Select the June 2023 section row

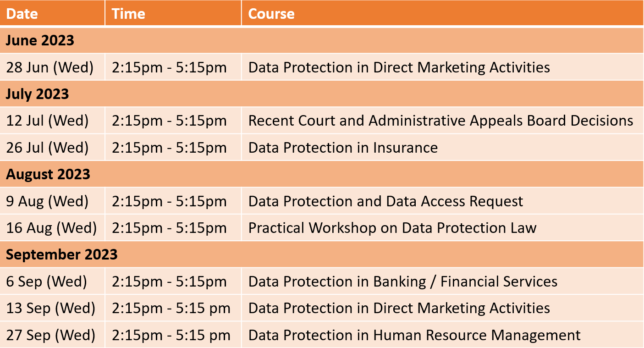tap(322, 40)
